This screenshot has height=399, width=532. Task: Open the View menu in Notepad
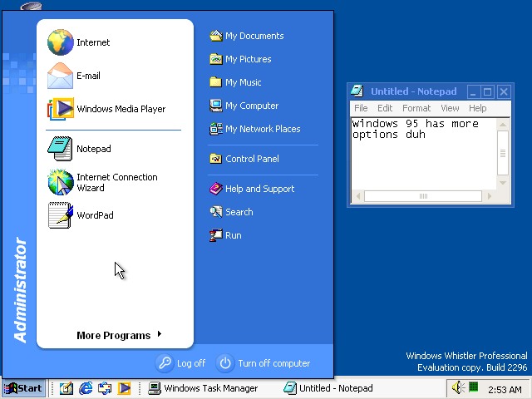pos(450,108)
